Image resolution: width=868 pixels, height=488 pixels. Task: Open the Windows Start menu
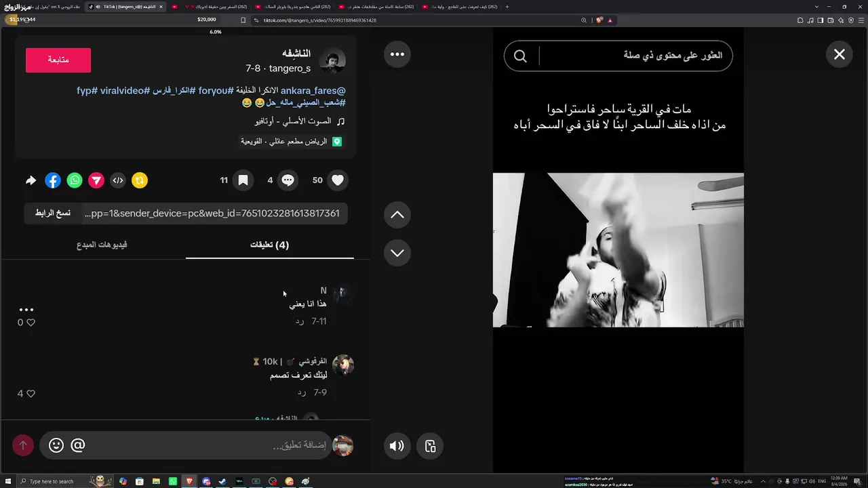[x=7, y=481]
